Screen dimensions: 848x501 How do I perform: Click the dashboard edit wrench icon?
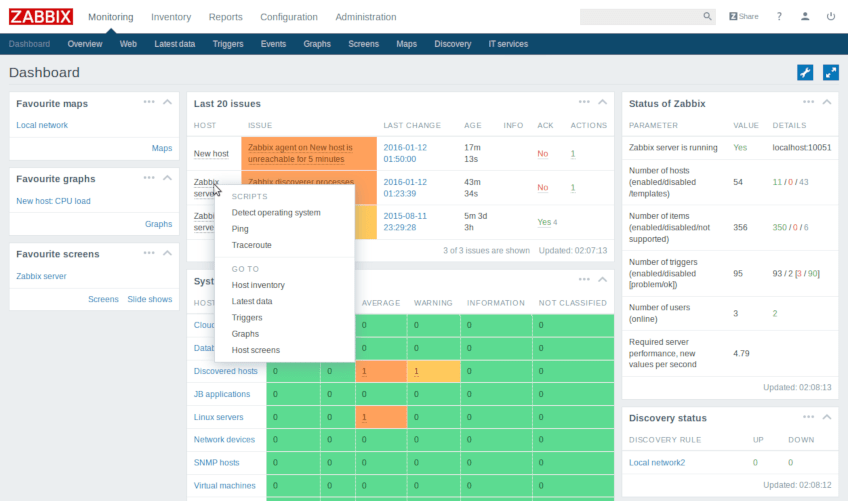[805, 72]
